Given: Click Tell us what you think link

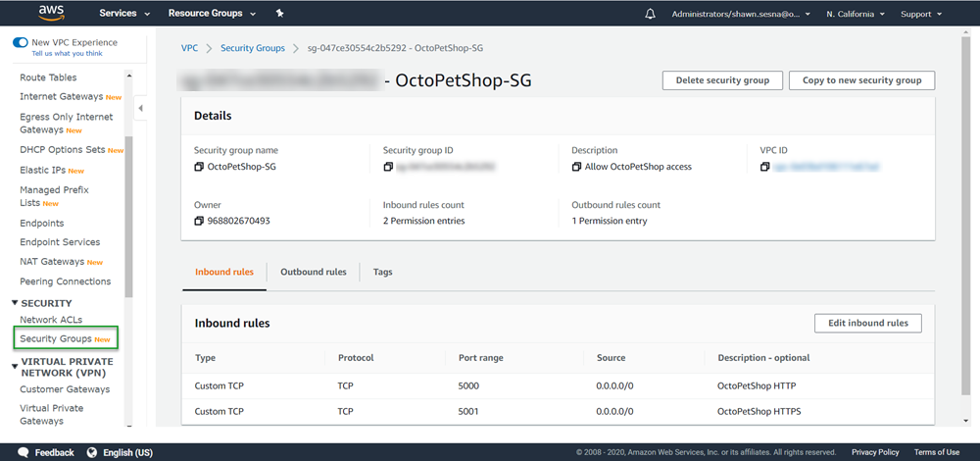Looking at the screenshot, I should [x=67, y=54].
